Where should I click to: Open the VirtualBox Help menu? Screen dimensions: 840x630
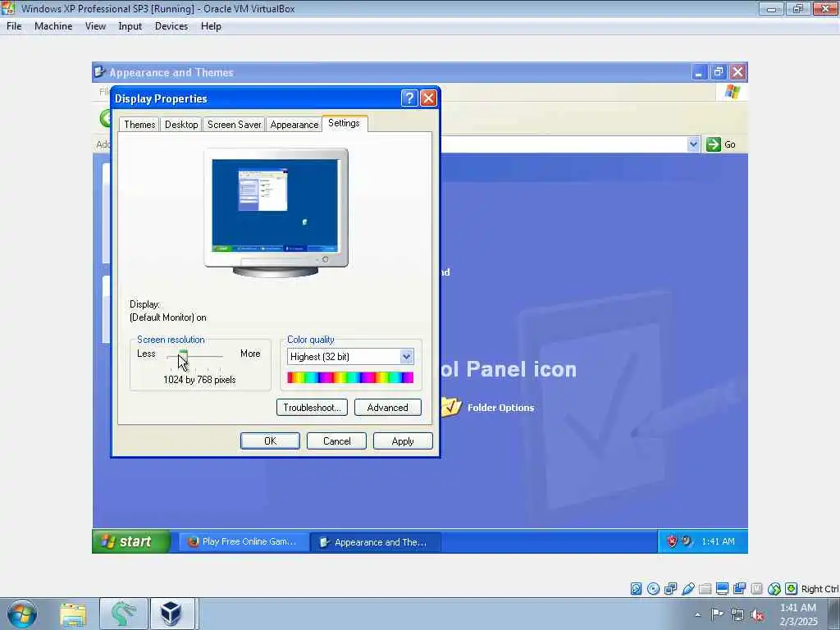211,26
